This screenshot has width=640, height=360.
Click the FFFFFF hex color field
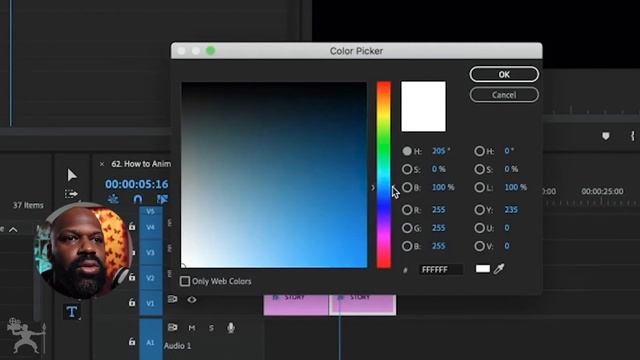(x=441, y=269)
